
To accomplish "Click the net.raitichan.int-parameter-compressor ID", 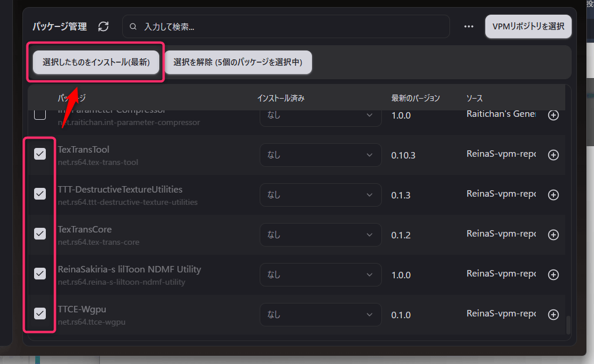I will coord(129,123).
